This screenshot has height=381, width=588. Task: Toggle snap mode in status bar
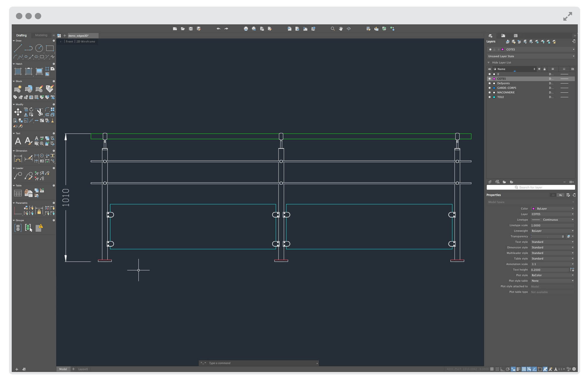pos(497,369)
